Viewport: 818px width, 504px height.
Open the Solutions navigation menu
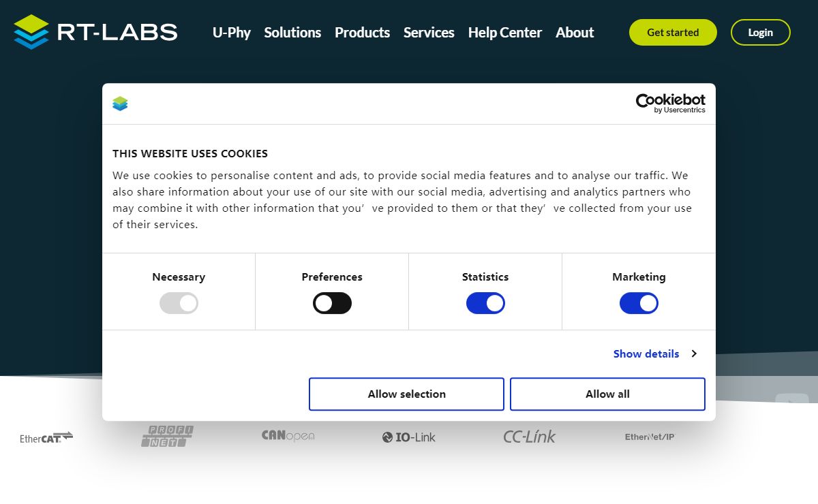point(292,32)
